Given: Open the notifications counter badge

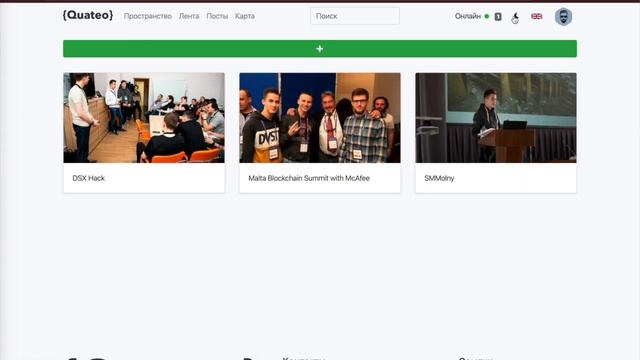Looking at the screenshot, I should click(x=498, y=17).
